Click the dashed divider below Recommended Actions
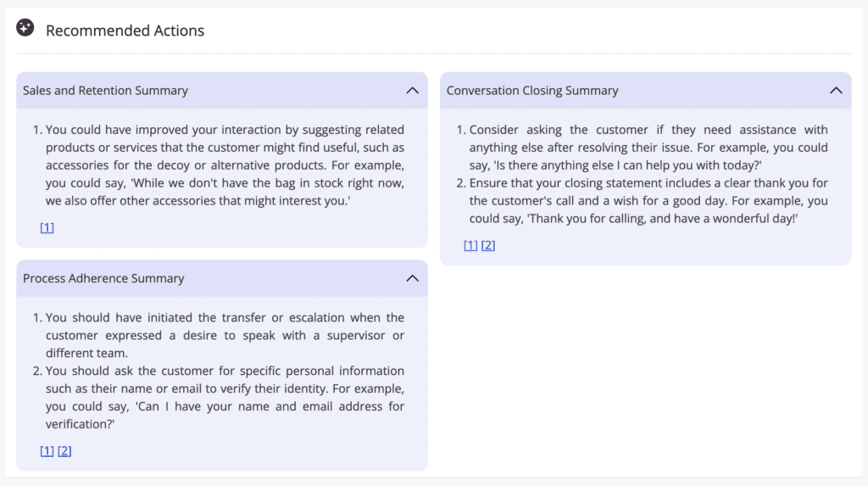Viewport: 868px width, 486px height. [x=434, y=53]
